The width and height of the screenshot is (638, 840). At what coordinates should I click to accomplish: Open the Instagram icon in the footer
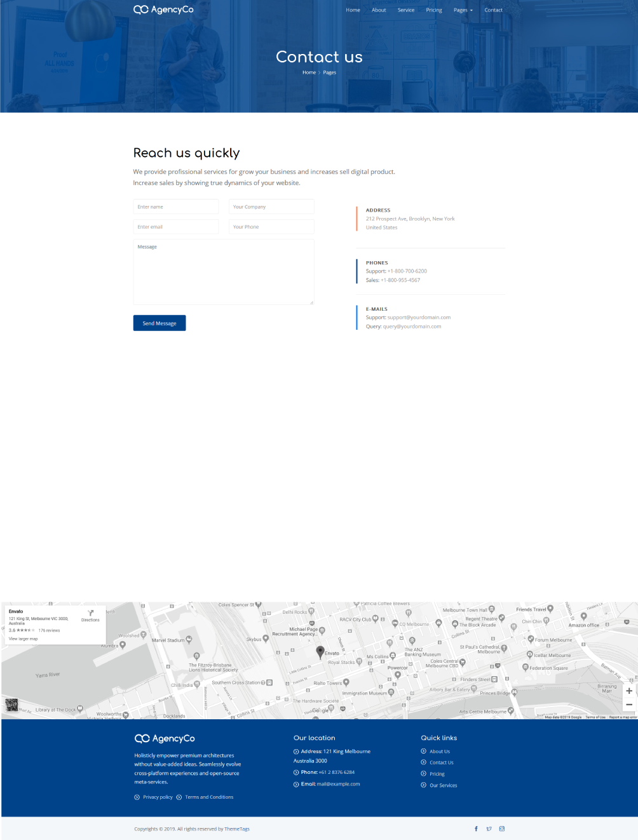coord(502,829)
